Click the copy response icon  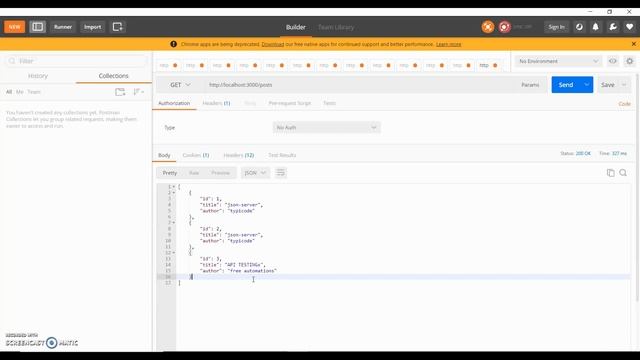[x=611, y=173]
